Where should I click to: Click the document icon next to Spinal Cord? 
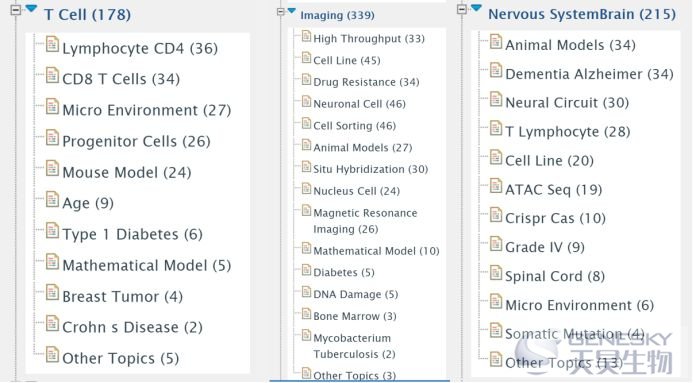coord(496,272)
